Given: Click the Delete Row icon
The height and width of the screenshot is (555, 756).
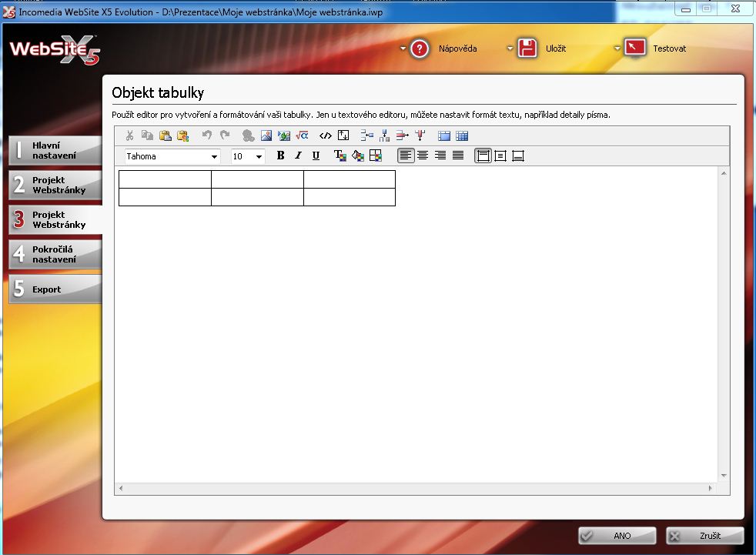Looking at the screenshot, I should [x=402, y=135].
